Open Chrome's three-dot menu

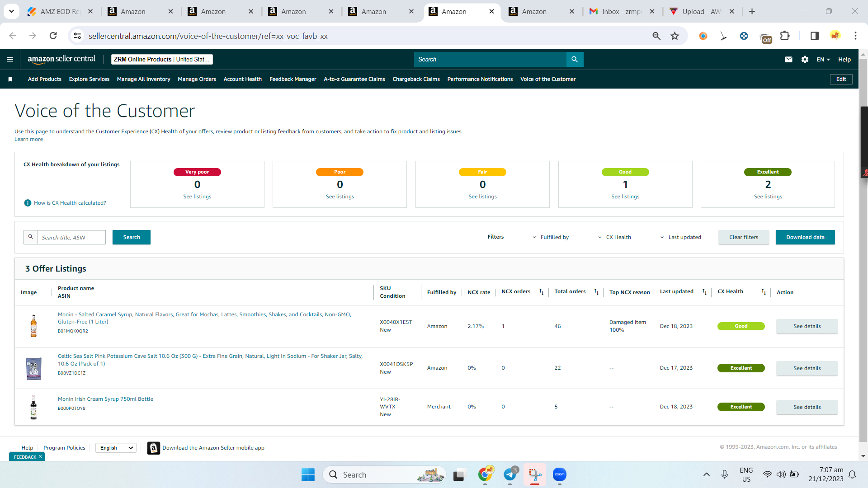click(855, 36)
